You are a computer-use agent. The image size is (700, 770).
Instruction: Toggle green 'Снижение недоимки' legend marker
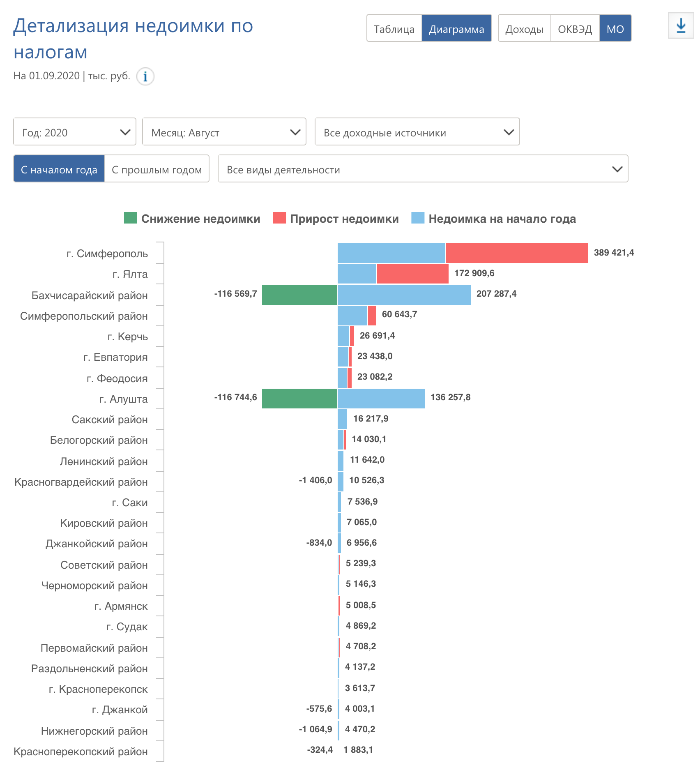click(x=130, y=218)
